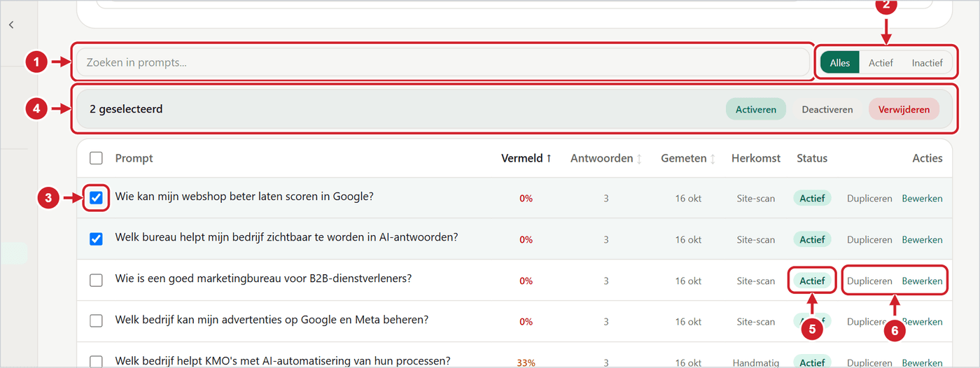Click the red 'Verwijderen' button

(904, 109)
